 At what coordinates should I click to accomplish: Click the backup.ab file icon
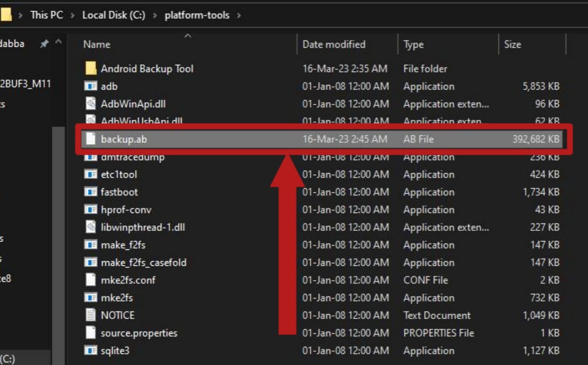[91, 139]
